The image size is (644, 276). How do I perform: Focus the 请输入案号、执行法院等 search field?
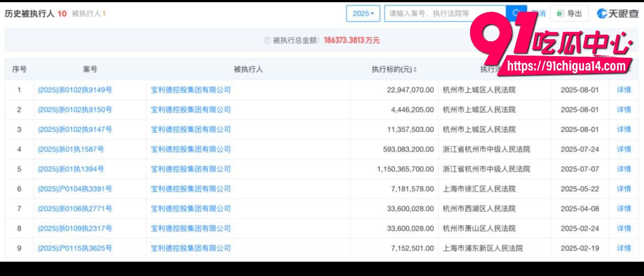point(445,14)
